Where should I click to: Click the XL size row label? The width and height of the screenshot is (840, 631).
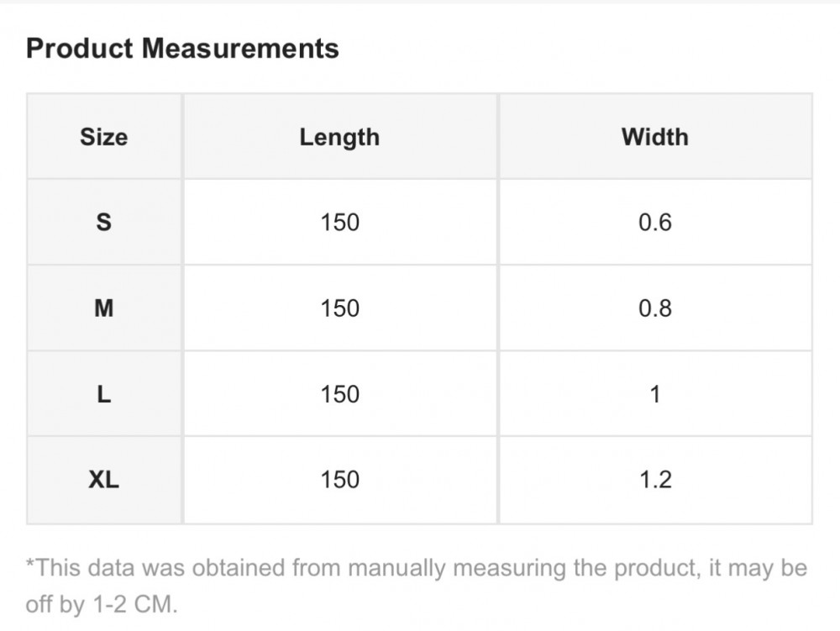(x=104, y=480)
